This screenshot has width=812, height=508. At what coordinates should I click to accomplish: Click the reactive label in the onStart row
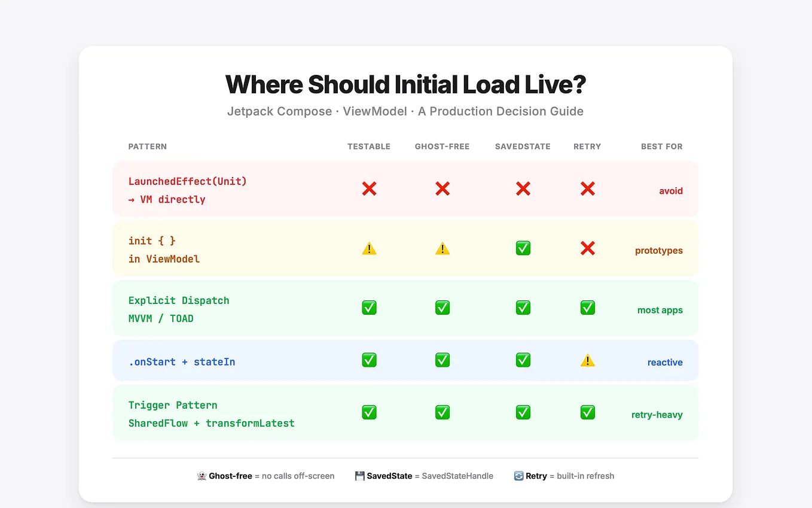tap(665, 362)
